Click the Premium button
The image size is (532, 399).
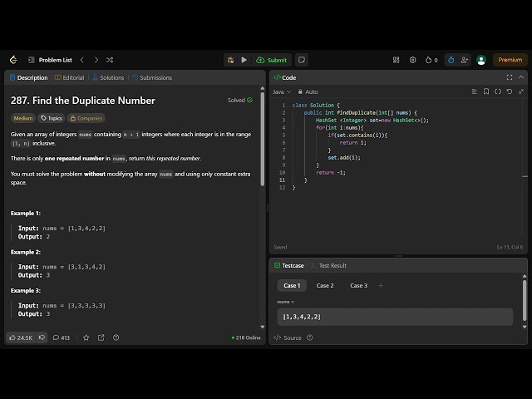(x=510, y=60)
